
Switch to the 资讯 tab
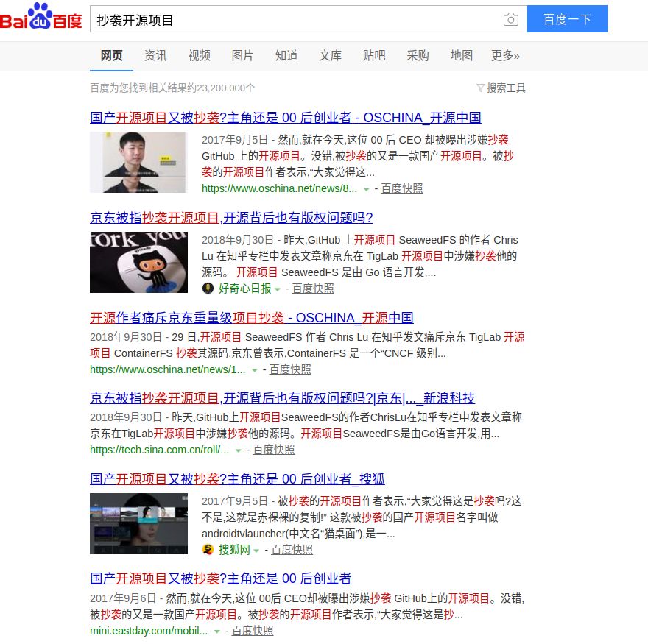(x=155, y=55)
